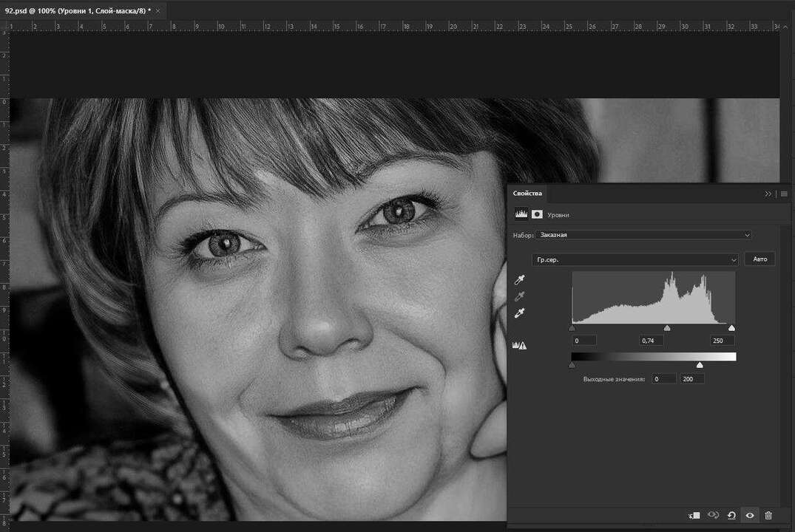Select the black point eyedropper

[x=521, y=279]
